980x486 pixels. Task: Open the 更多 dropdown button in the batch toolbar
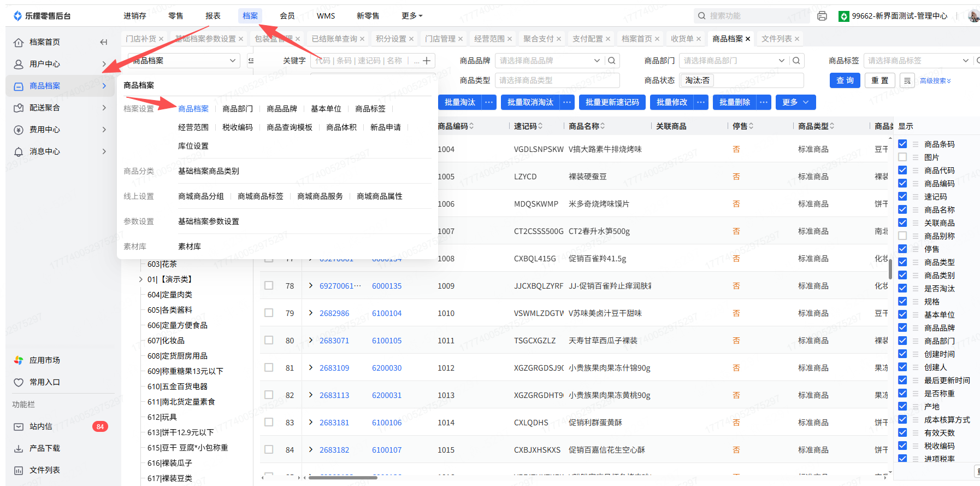pyautogui.click(x=795, y=102)
